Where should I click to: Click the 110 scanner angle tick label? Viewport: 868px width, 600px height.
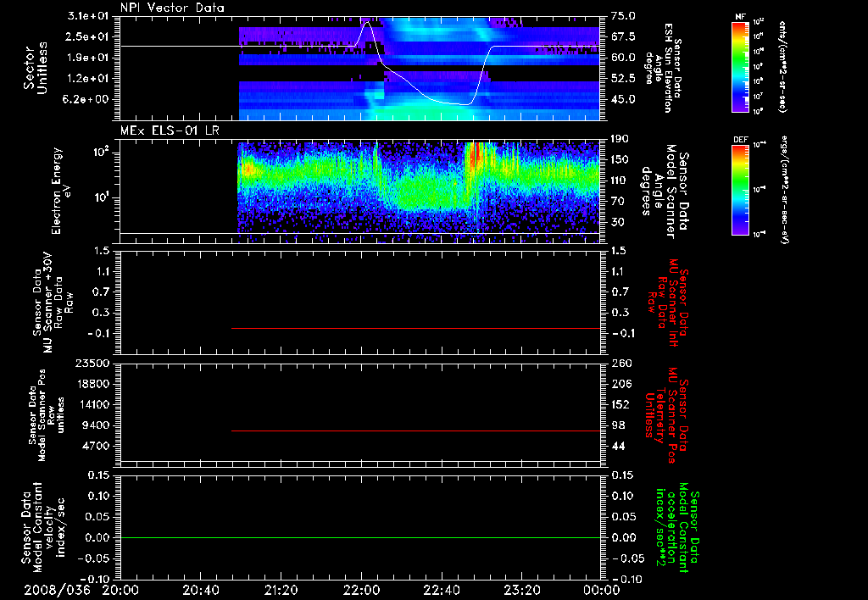click(620, 181)
